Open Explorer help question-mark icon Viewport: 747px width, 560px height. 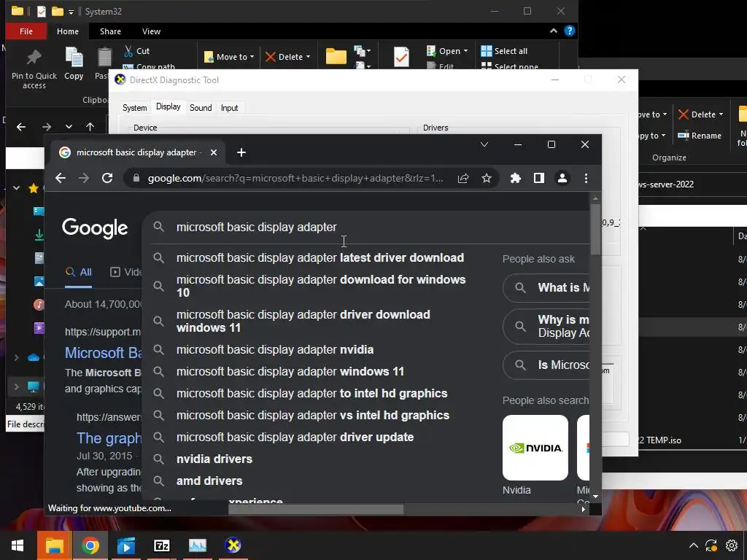click(x=569, y=31)
